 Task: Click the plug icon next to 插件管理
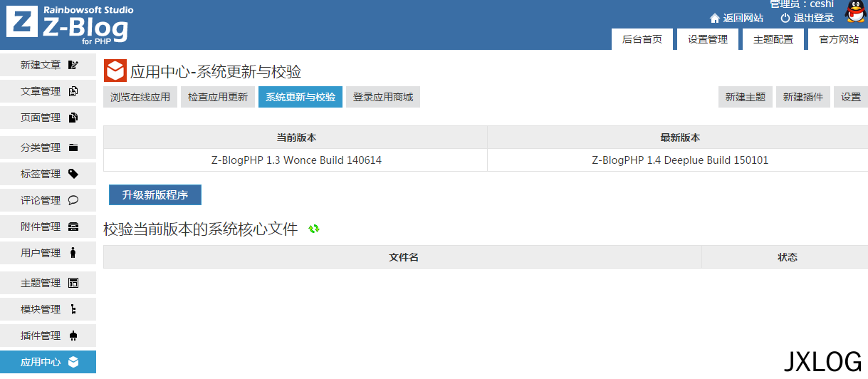[73, 336]
